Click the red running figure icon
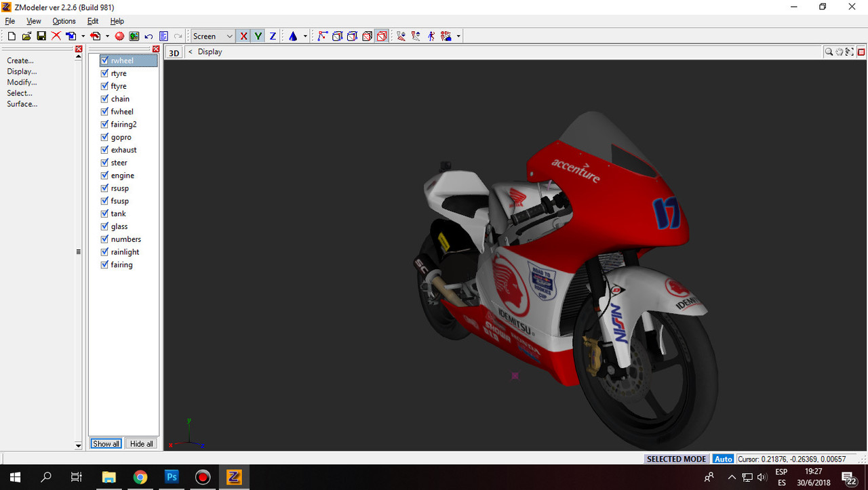This screenshot has height=490, width=868. pos(431,36)
